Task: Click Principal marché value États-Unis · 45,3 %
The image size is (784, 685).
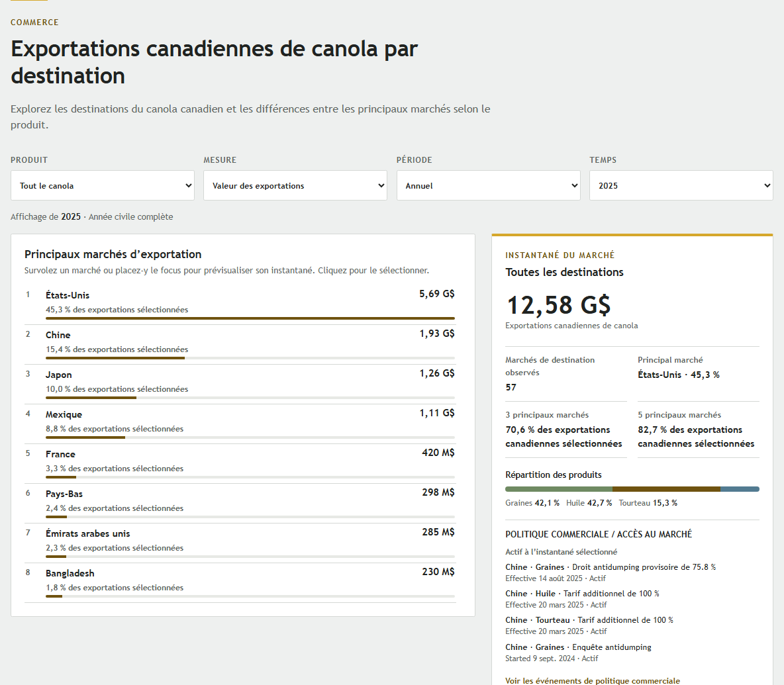Action: 679,375
